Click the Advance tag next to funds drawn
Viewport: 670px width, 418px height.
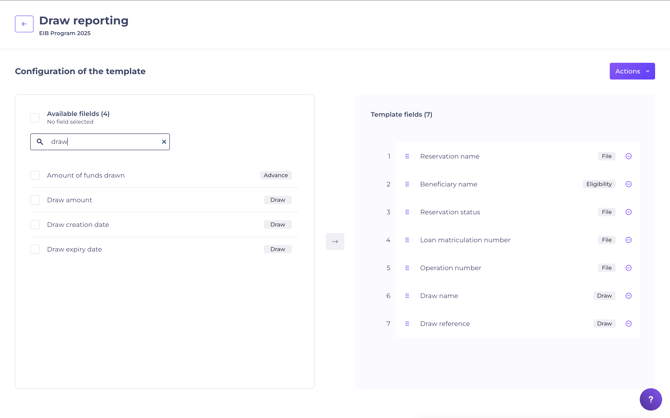(x=276, y=175)
